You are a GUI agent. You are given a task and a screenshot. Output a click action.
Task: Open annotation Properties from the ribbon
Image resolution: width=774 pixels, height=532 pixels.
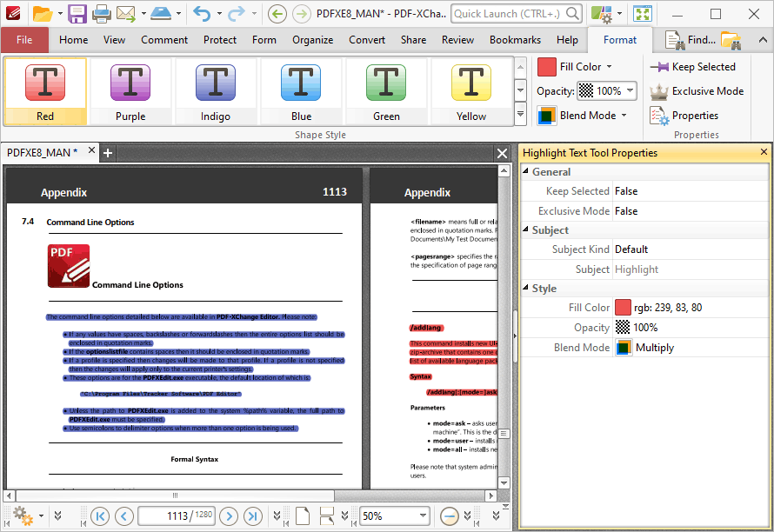click(x=696, y=115)
